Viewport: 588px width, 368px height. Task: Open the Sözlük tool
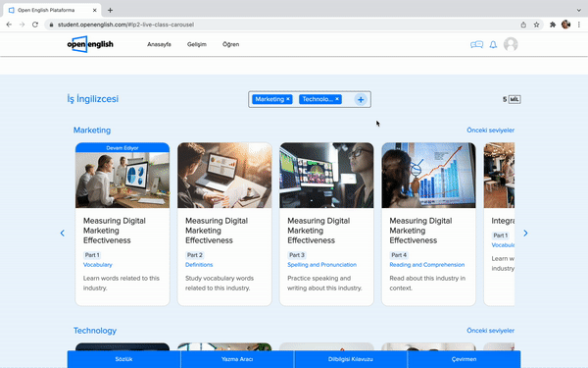[x=123, y=359]
